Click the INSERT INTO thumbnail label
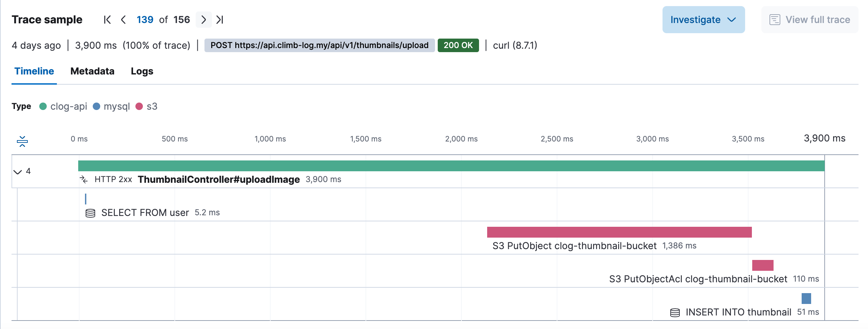The image size is (868, 329). coord(738,312)
